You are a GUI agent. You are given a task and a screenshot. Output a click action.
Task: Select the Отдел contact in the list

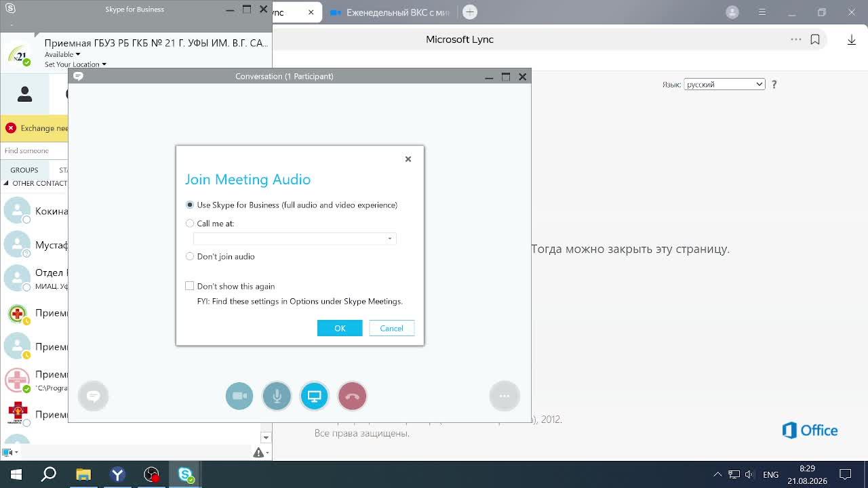[35, 279]
